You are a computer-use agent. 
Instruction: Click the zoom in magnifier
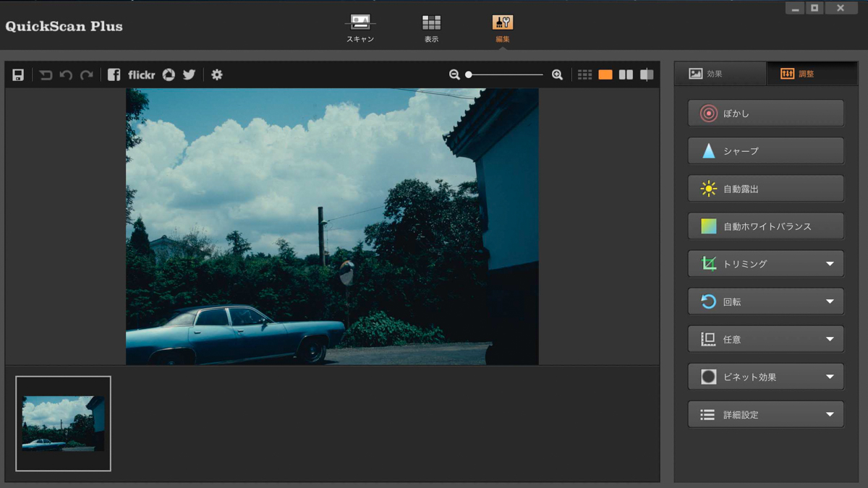coord(557,74)
